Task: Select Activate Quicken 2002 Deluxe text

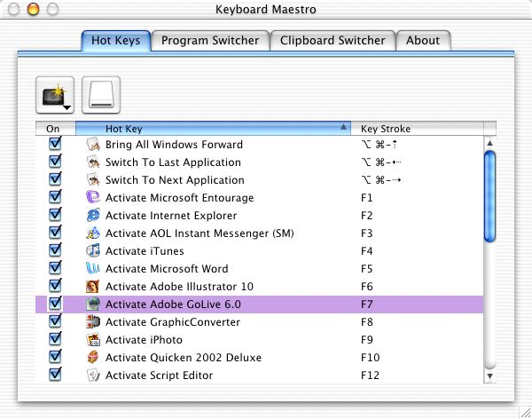Action: 184,357
